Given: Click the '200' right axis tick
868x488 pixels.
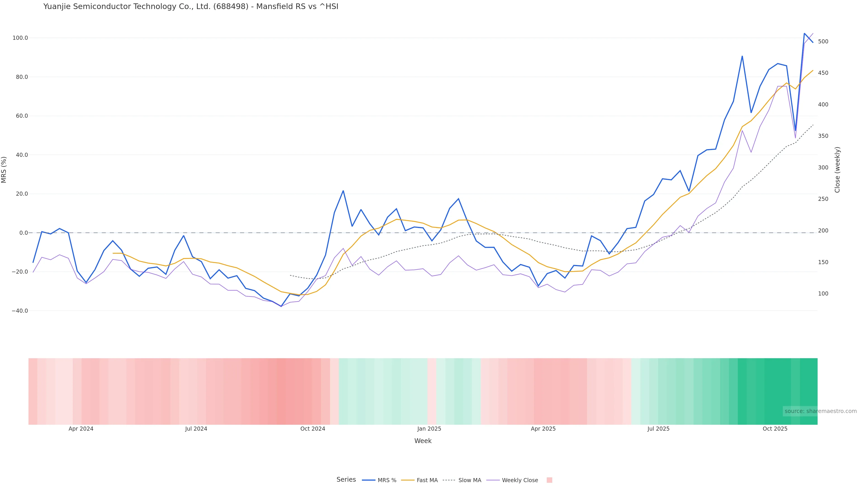Looking at the screenshot, I should coord(823,231).
